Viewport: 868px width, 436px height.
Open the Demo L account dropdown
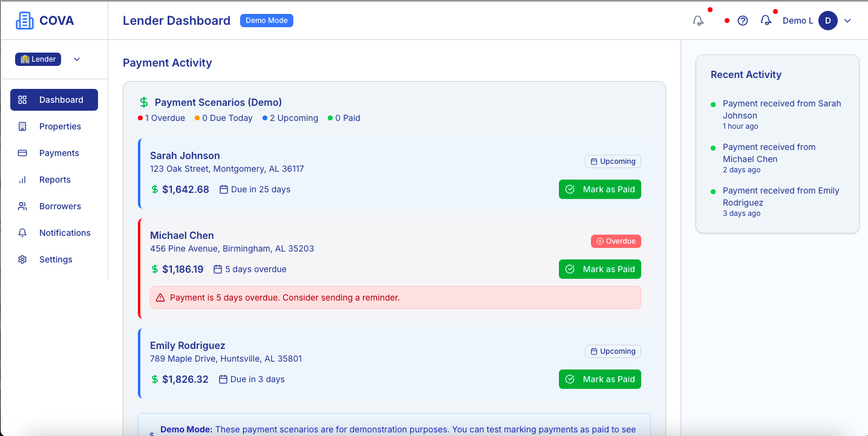point(797,20)
